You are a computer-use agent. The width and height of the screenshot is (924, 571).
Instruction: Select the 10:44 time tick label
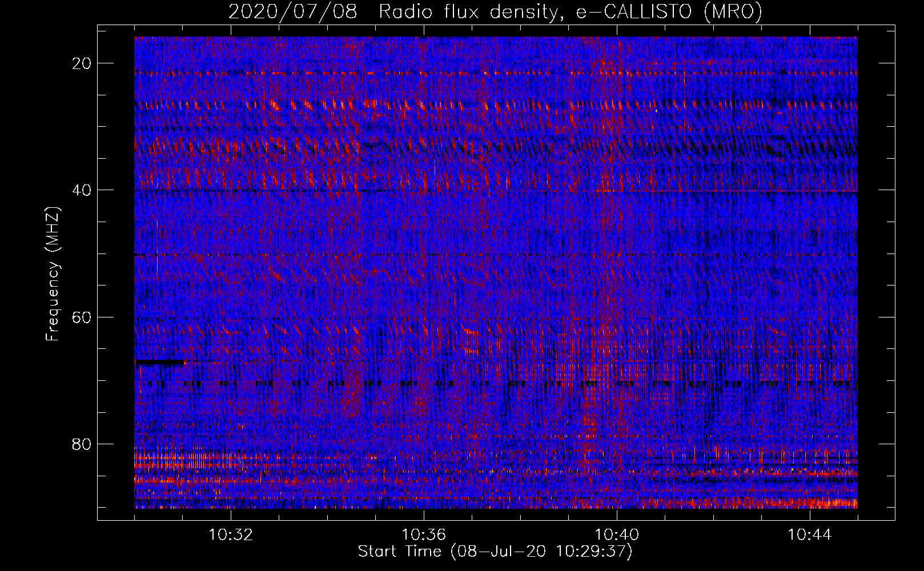(x=810, y=535)
